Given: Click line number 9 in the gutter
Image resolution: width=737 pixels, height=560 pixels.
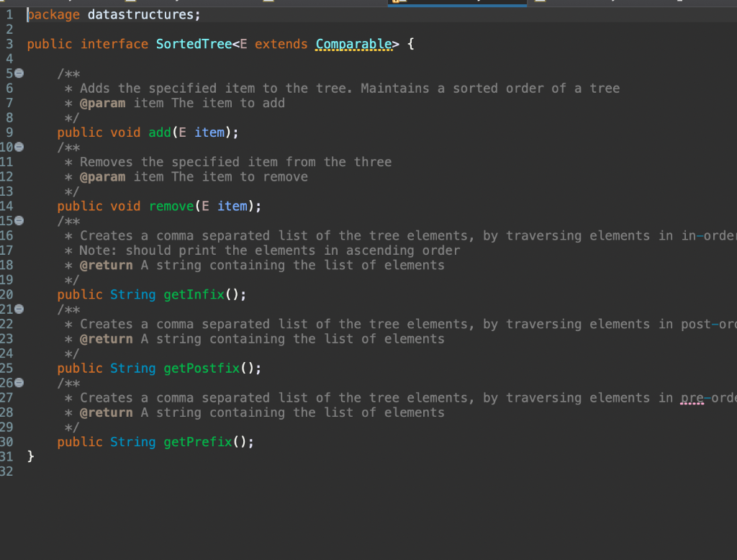Looking at the screenshot, I should click(9, 132).
